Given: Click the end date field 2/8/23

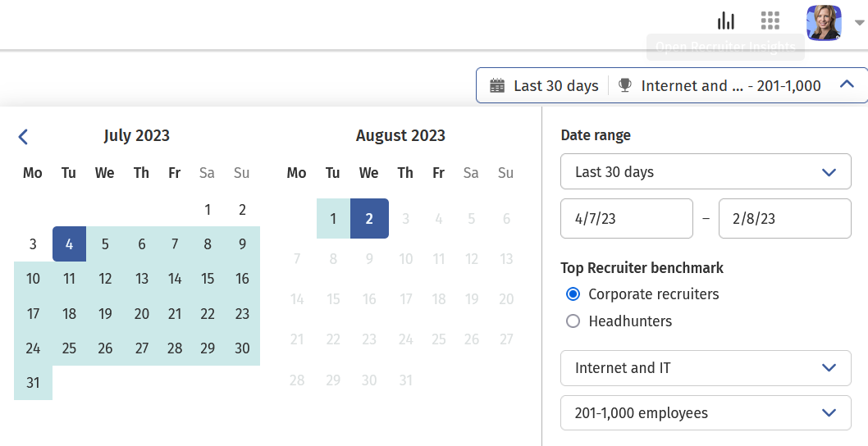Looking at the screenshot, I should (x=784, y=219).
